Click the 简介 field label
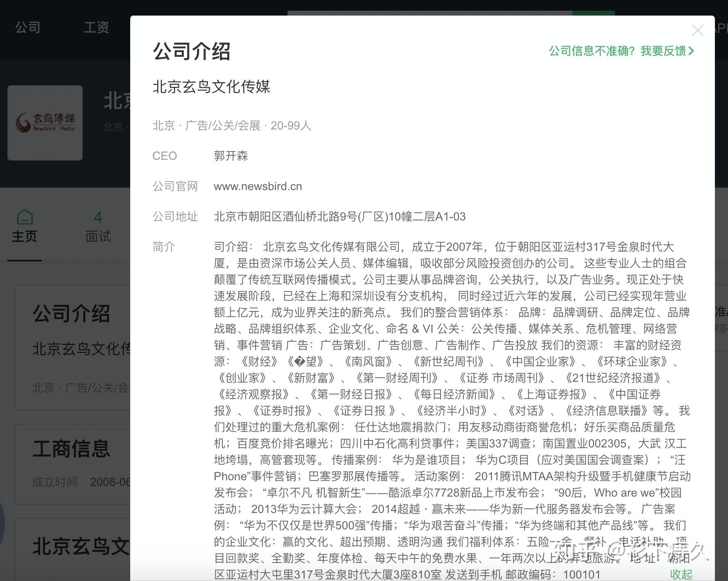Image resolution: width=728 pixels, height=581 pixels. click(164, 247)
